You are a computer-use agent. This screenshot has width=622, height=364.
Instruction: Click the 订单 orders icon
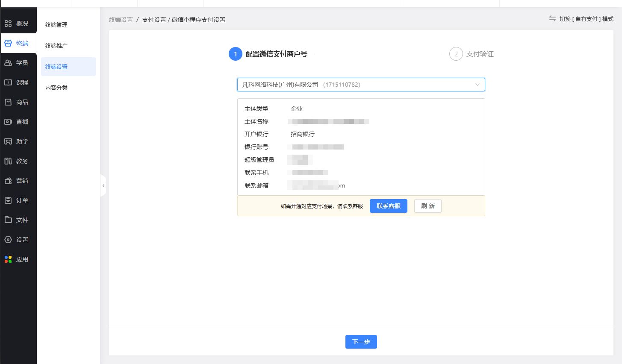tap(8, 200)
